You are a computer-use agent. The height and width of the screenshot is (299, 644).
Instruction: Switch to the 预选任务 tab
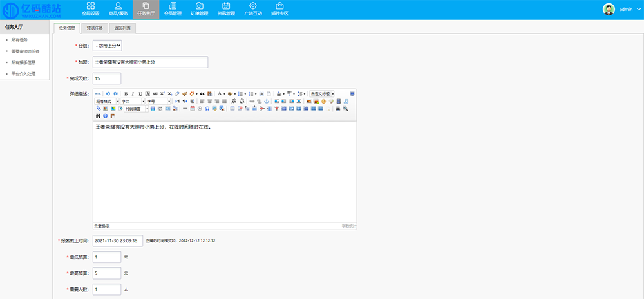point(95,28)
